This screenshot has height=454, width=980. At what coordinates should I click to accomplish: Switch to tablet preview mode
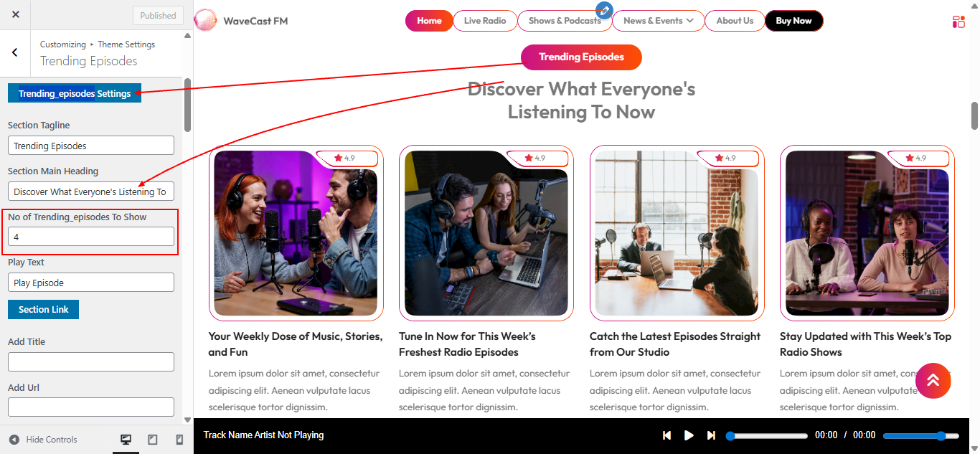(153, 440)
